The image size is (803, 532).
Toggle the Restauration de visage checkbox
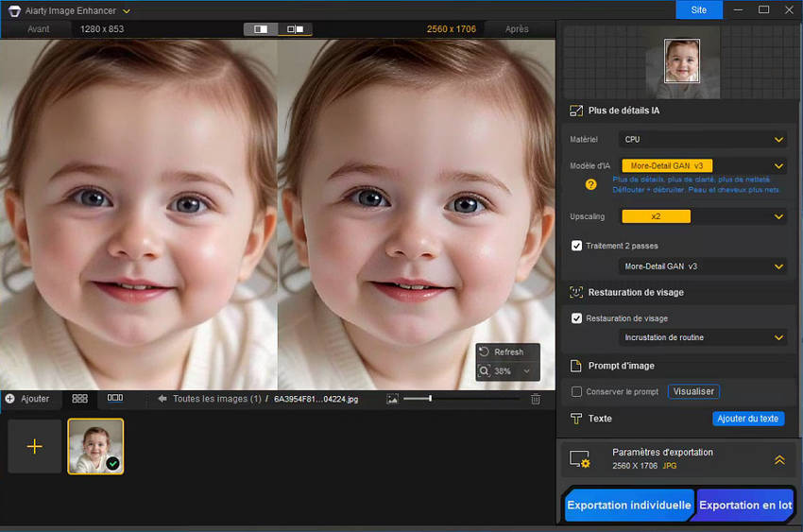pos(576,318)
